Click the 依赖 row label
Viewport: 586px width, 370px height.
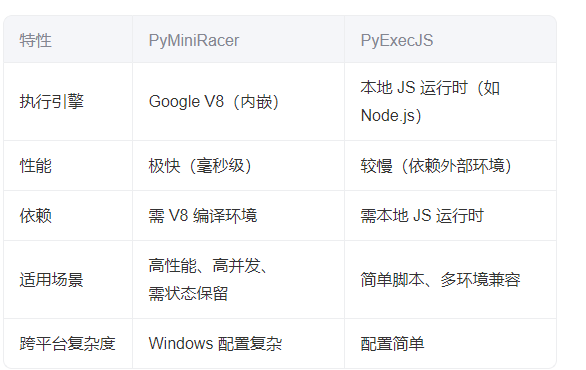click(36, 216)
